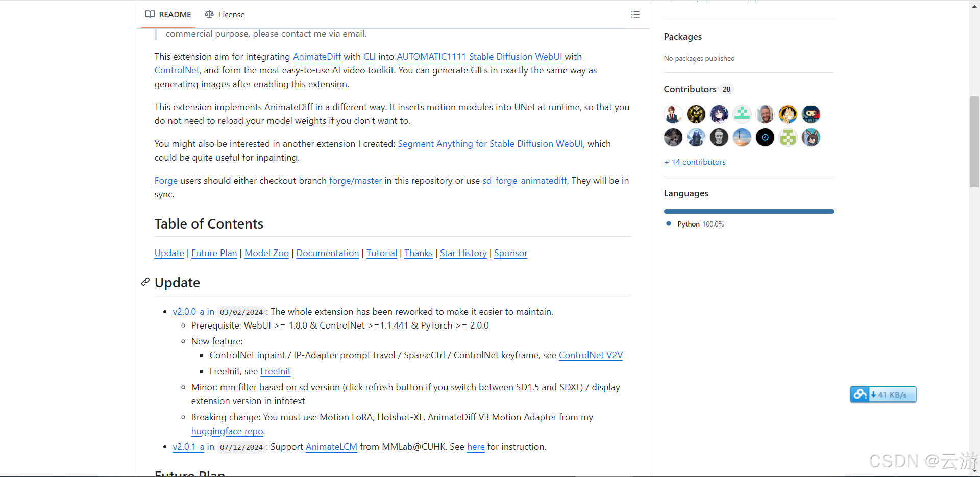Click the Python language bar
The height and width of the screenshot is (477, 980).
[x=749, y=211]
